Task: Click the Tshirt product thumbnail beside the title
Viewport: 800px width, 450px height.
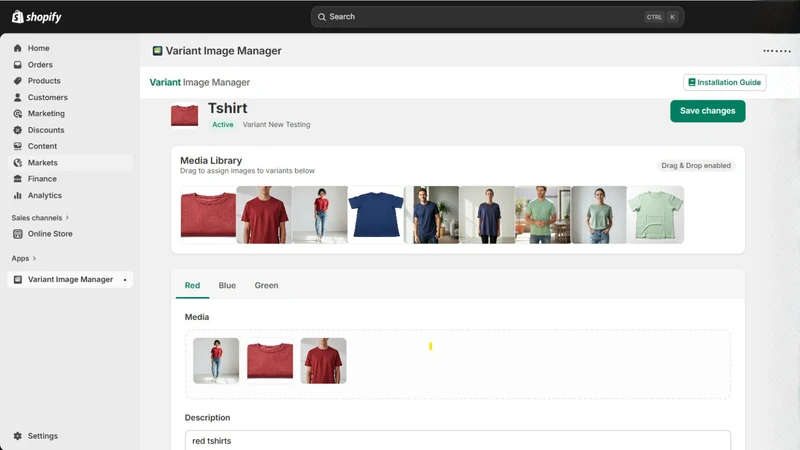Action: pyautogui.click(x=184, y=116)
